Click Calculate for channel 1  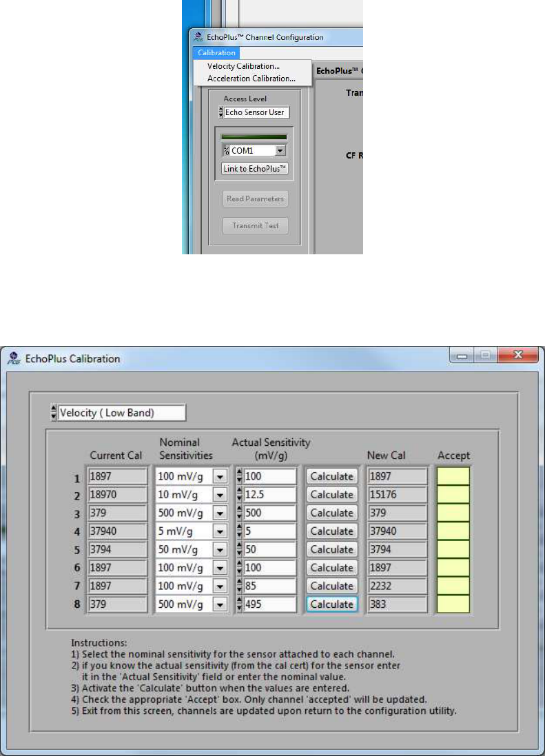(x=332, y=476)
